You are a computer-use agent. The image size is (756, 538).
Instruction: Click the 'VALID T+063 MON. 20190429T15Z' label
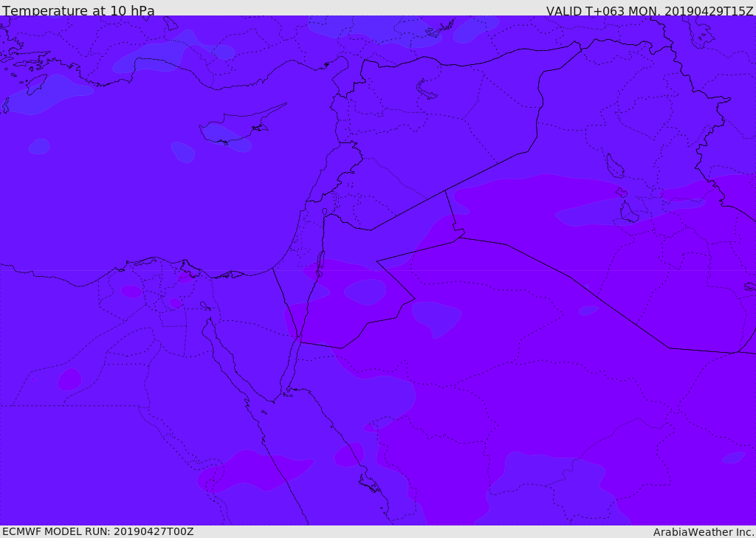click(650, 10)
